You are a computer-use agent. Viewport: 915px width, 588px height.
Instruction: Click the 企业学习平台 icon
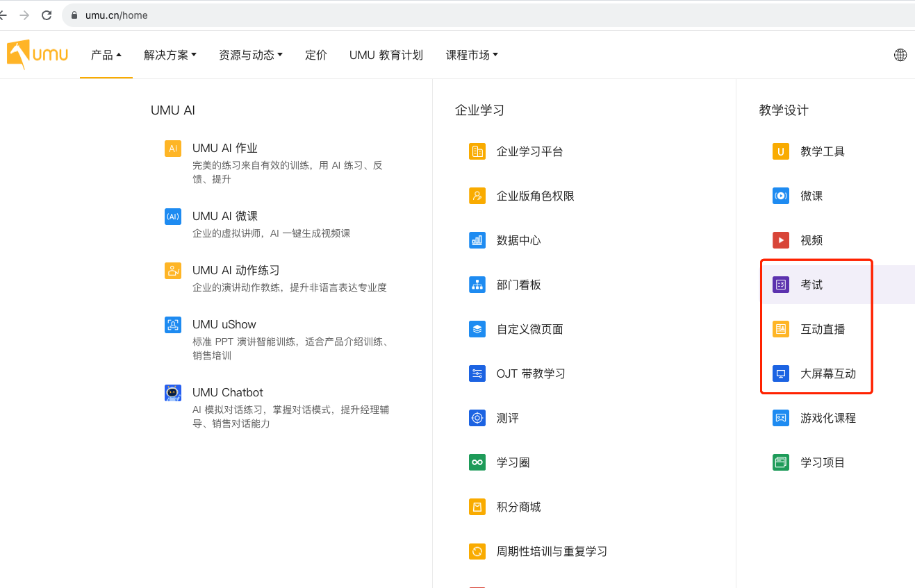pyautogui.click(x=477, y=151)
